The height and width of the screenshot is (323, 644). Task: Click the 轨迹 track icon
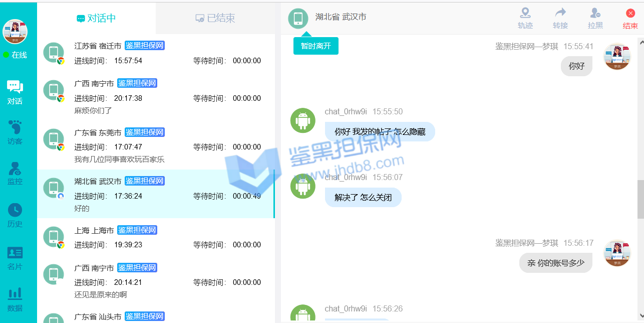525,19
